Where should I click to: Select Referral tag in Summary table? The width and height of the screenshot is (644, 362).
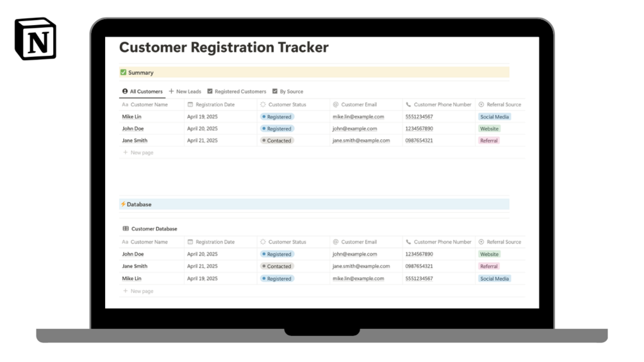click(489, 140)
